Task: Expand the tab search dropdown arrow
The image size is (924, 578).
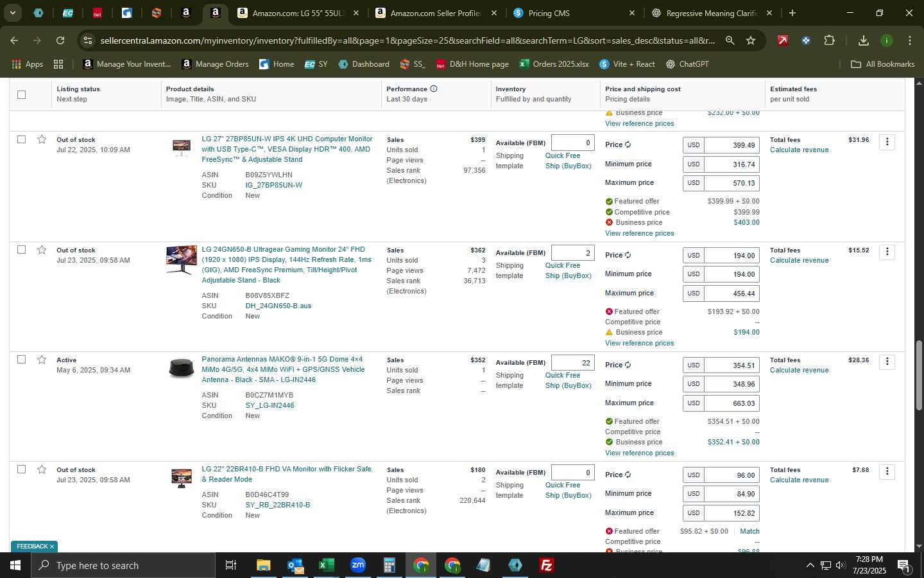Action: pos(12,13)
